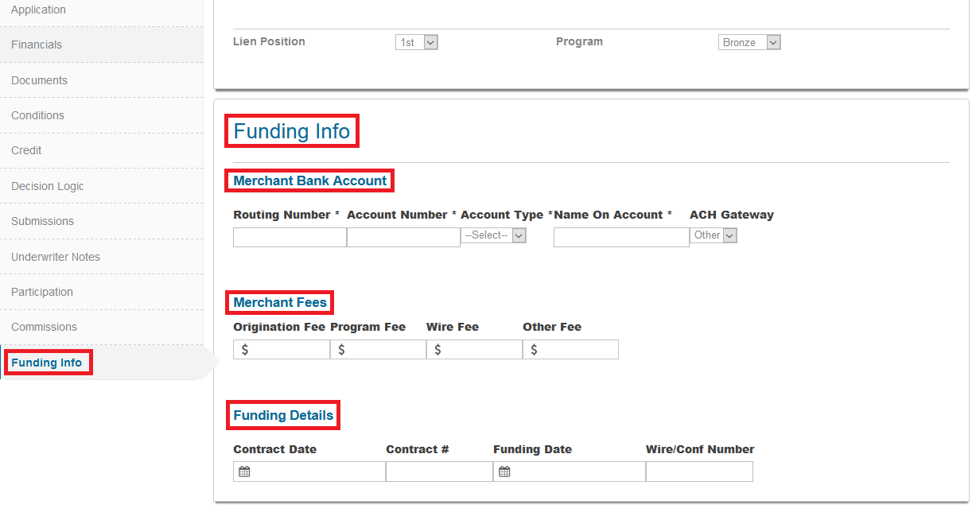Image resolution: width=980 pixels, height=520 pixels.
Task: Click the Merchant Bank Account heading
Action: tap(310, 180)
